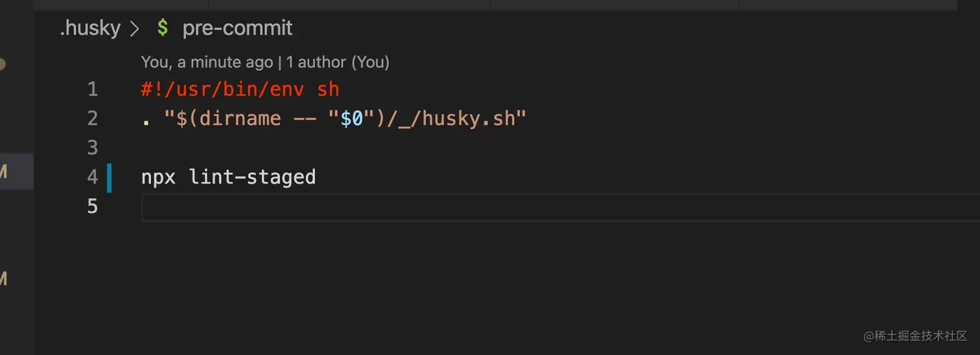
Task: Open the .husky breadcrumb folder
Action: click(x=90, y=28)
